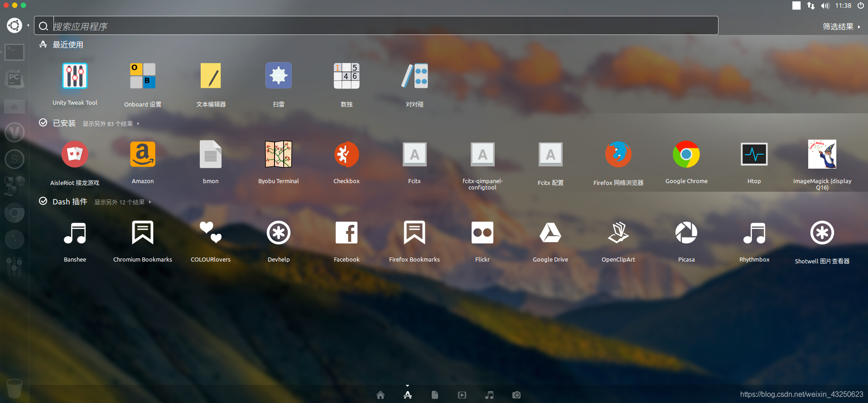
Task: Open Terminal from the launcher
Action: (x=14, y=52)
